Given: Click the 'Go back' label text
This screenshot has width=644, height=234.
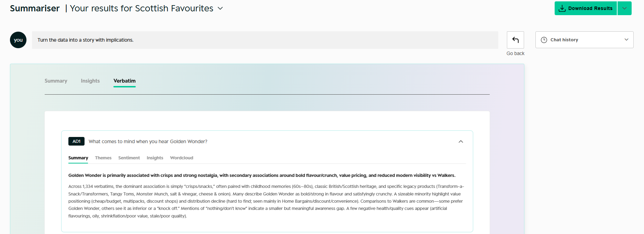Looking at the screenshot, I should point(515,53).
